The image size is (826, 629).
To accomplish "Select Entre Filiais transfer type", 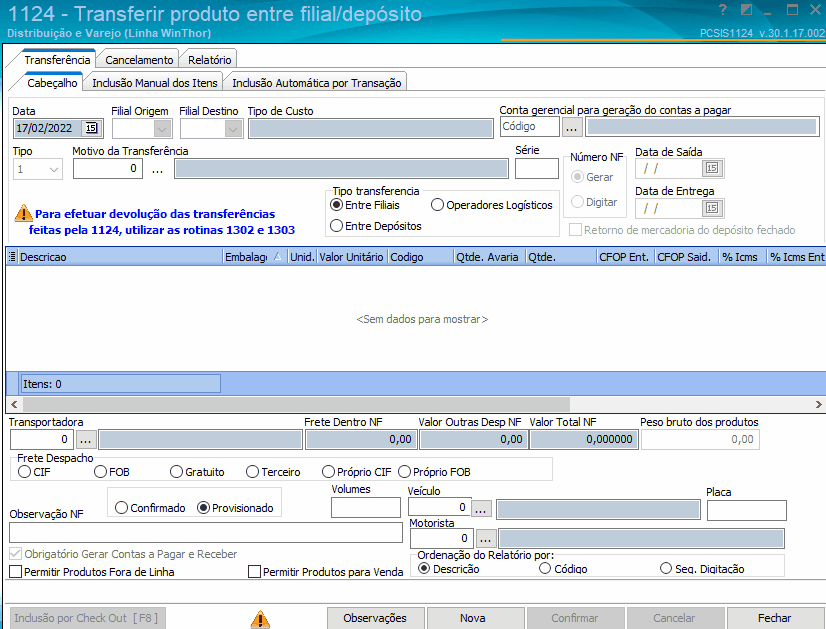I will (365, 205).
